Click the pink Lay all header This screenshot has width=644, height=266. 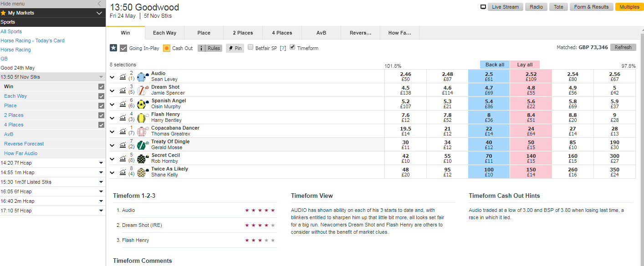pyautogui.click(x=525, y=65)
